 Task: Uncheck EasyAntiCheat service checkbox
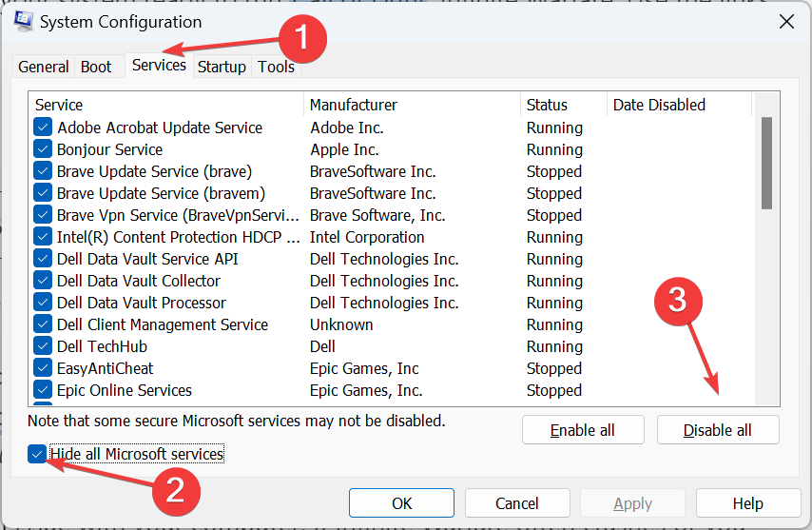point(43,368)
